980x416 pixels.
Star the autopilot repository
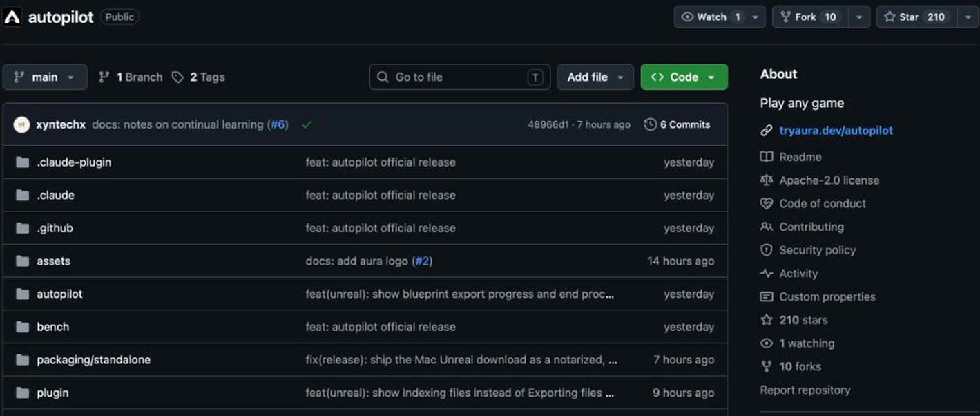pos(916,17)
